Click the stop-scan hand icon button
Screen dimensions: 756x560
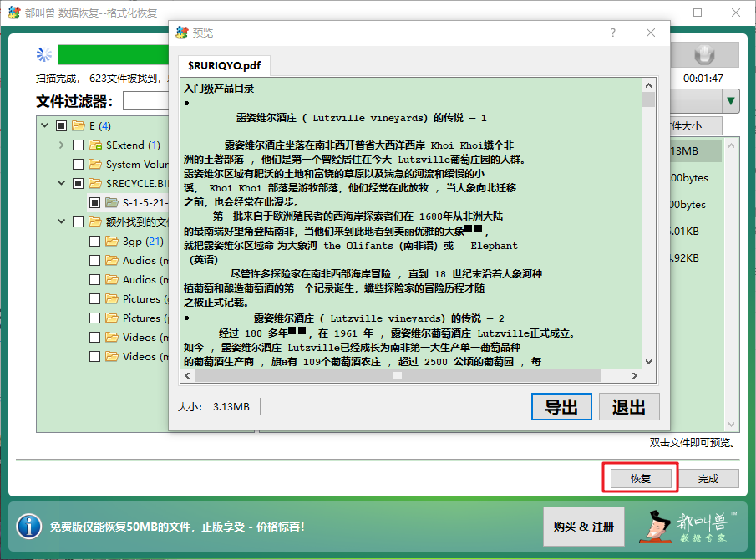[704, 54]
